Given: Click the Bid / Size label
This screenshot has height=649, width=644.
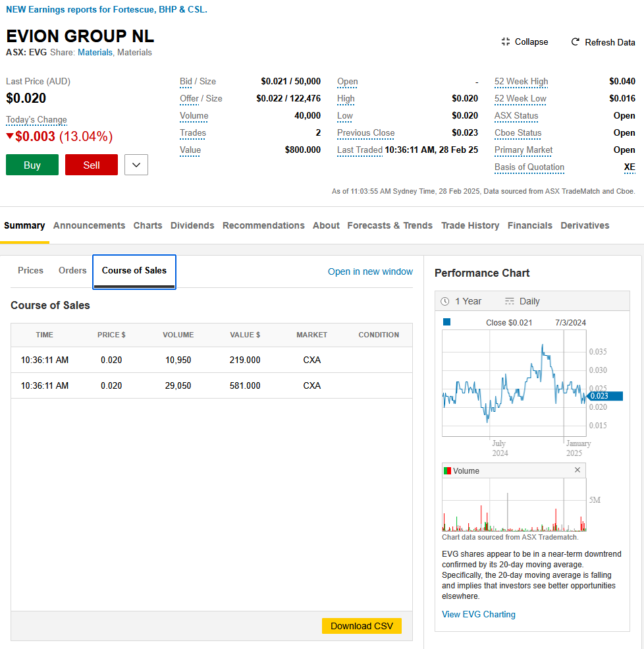Looking at the screenshot, I should pos(198,82).
